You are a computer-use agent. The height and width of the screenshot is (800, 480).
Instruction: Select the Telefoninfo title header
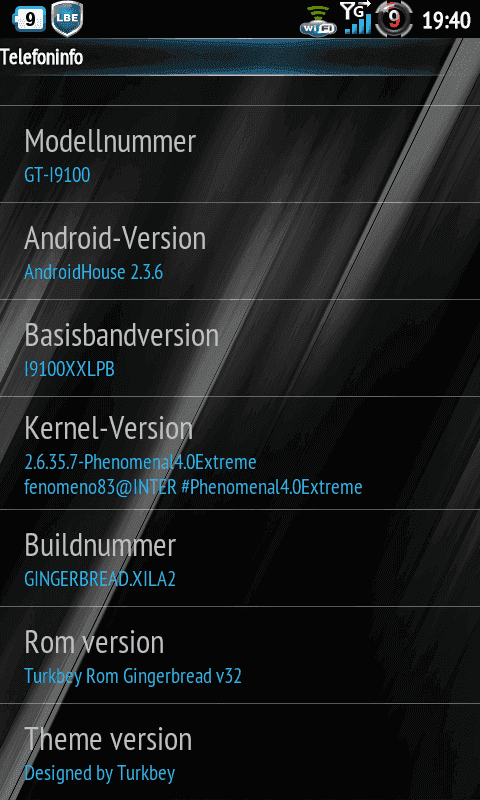pyautogui.click(x=41, y=57)
